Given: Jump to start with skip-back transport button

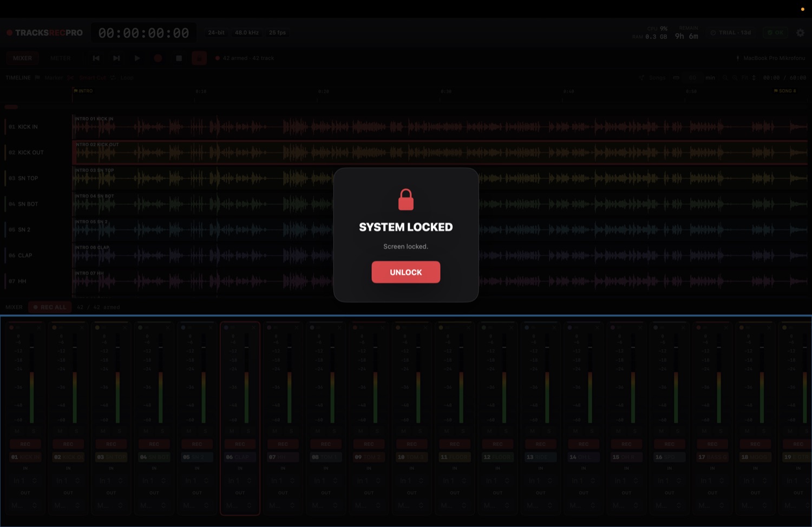Looking at the screenshot, I should click(x=96, y=58).
